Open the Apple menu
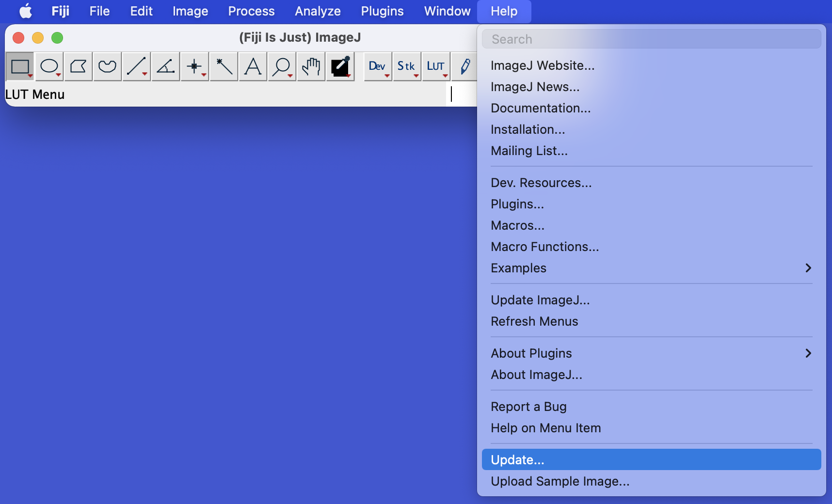This screenshot has height=504, width=832. 26,11
